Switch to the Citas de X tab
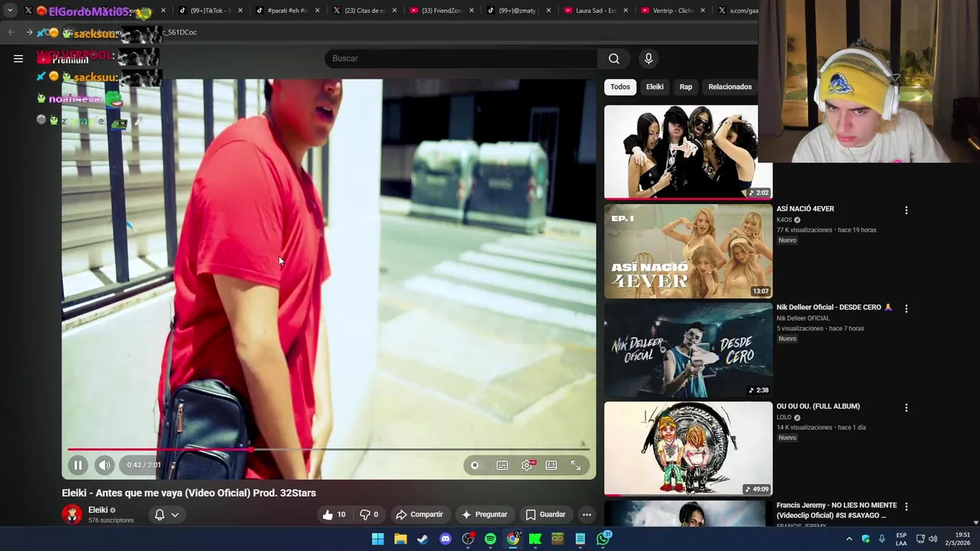 coord(364,11)
